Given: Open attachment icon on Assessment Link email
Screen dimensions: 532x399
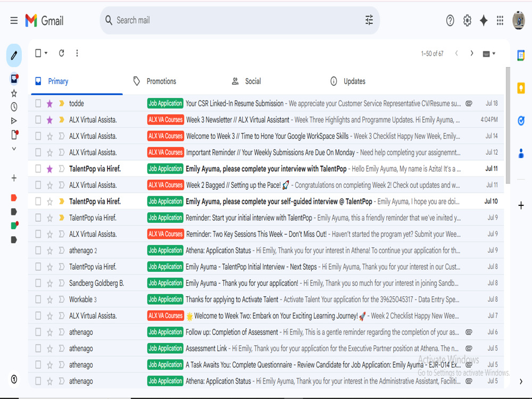Looking at the screenshot, I should click(x=469, y=348).
